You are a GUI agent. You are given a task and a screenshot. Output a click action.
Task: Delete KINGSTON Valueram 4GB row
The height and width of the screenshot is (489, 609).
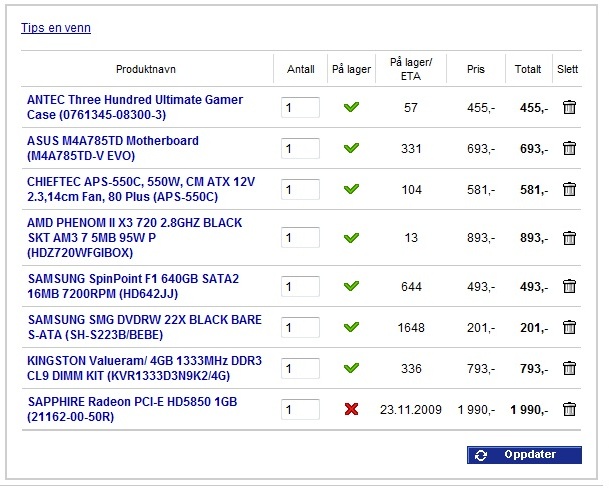coord(569,368)
